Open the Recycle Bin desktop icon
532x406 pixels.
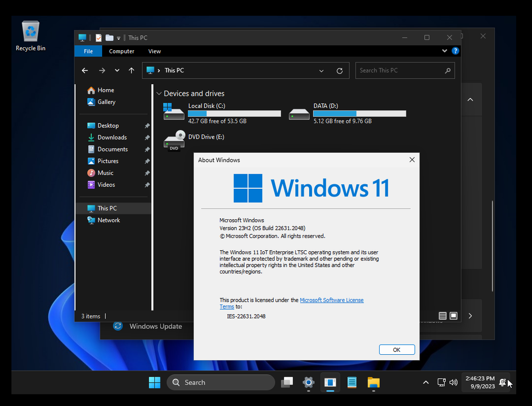(30, 36)
